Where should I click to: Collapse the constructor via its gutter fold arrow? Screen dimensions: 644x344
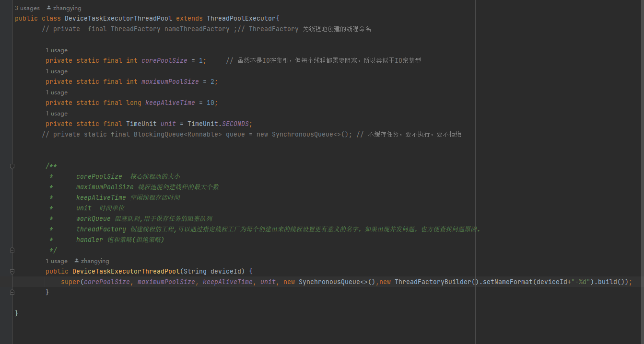pos(12,271)
